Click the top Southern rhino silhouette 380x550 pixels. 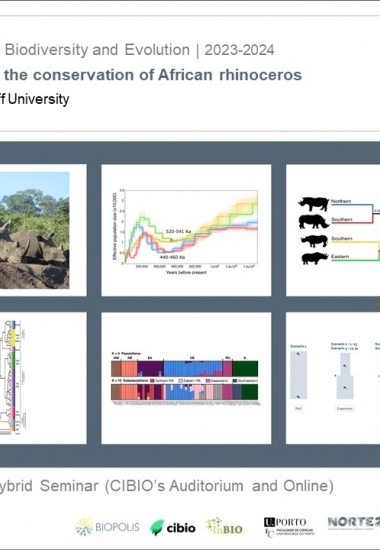coord(313,222)
